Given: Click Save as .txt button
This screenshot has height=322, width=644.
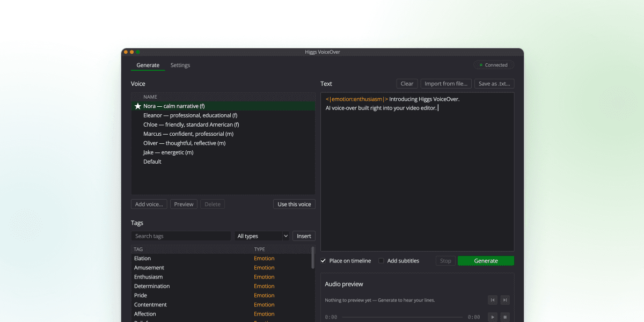Looking at the screenshot, I should (x=494, y=84).
